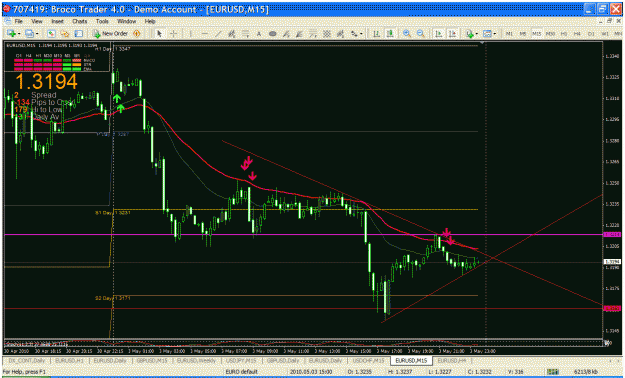Switch to the EURUSD,H4 chart tab
Image resolution: width=625 pixels, height=378 pixels.
tap(451, 360)
